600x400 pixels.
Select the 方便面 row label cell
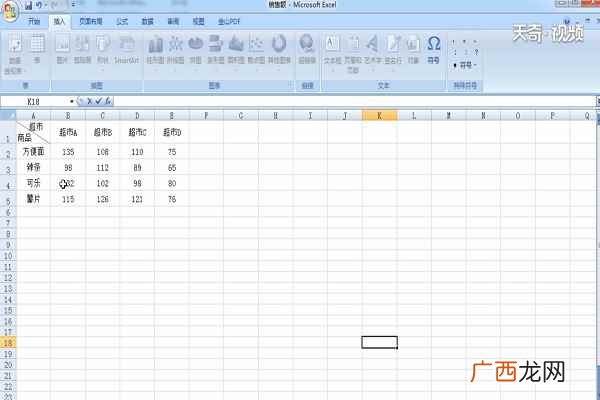pos(33,152)
